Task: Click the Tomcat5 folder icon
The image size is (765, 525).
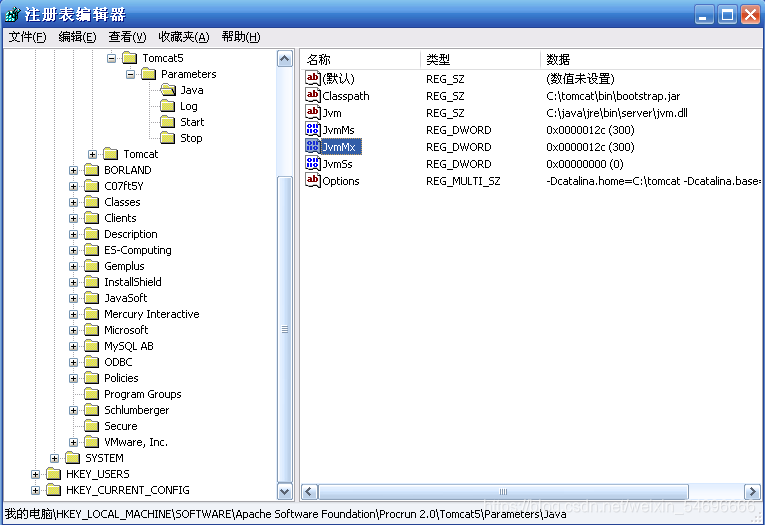Action: click(130, 58)
